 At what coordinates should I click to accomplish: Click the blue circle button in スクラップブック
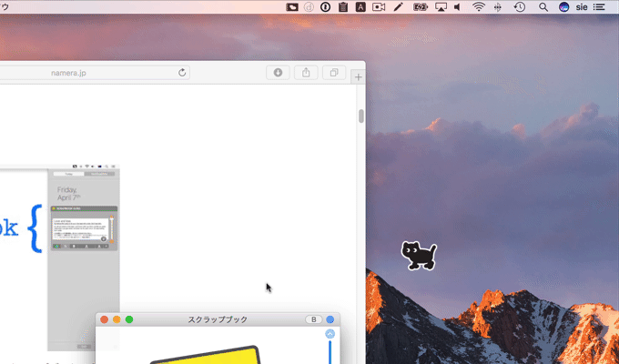330,319
